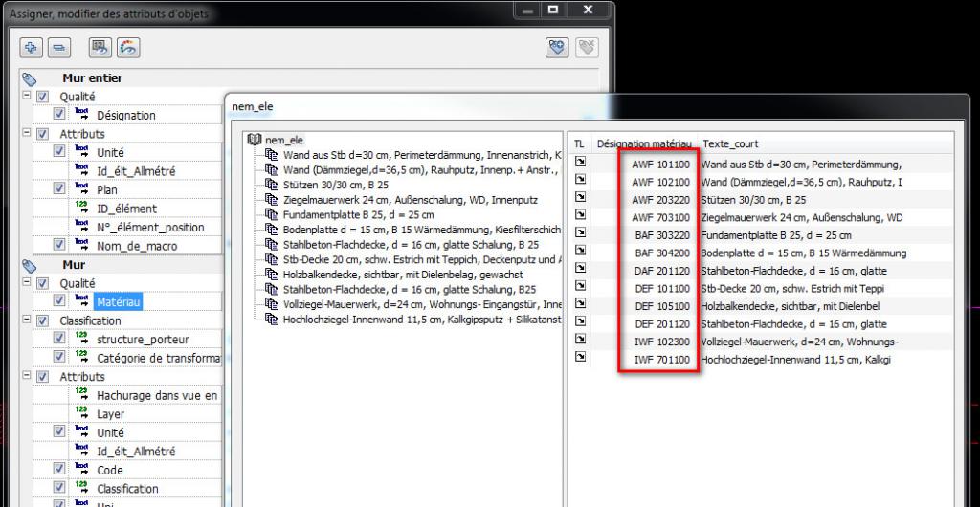Select Ziegelmauerwerk 24 cm tree item
Image resolution: width=980 pixels, height=507 pixels.
coord(410,200)
